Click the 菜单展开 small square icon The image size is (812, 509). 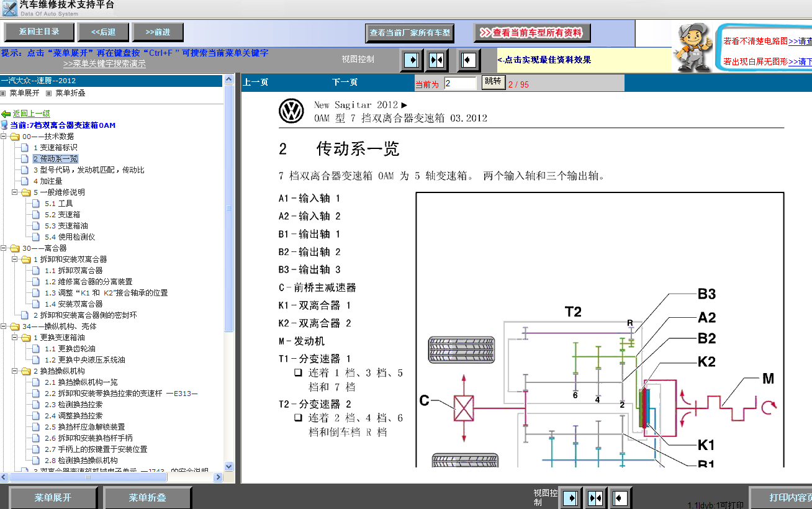point(3,93)
